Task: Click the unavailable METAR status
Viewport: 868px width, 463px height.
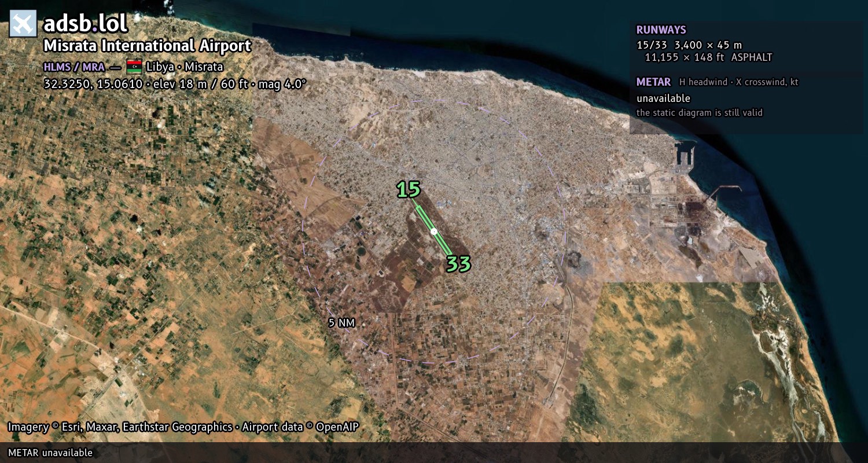Action: click(x=663, y=98)
